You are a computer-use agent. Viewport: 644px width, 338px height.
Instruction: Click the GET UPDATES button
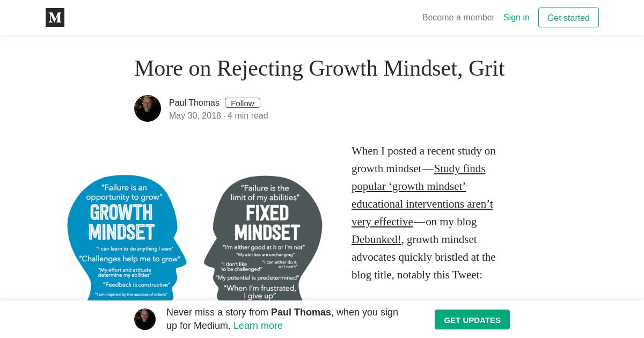[472, 320]
